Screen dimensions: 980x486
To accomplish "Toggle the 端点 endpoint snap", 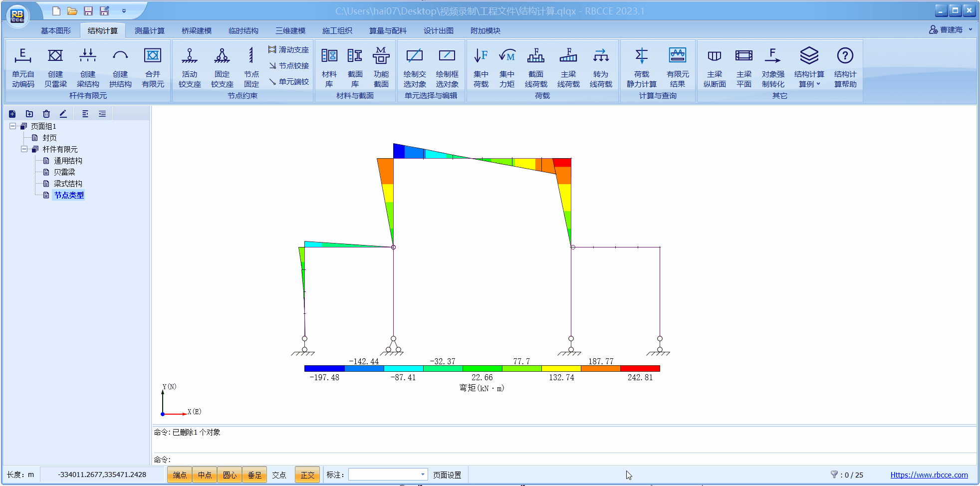I will coord(180,475).
